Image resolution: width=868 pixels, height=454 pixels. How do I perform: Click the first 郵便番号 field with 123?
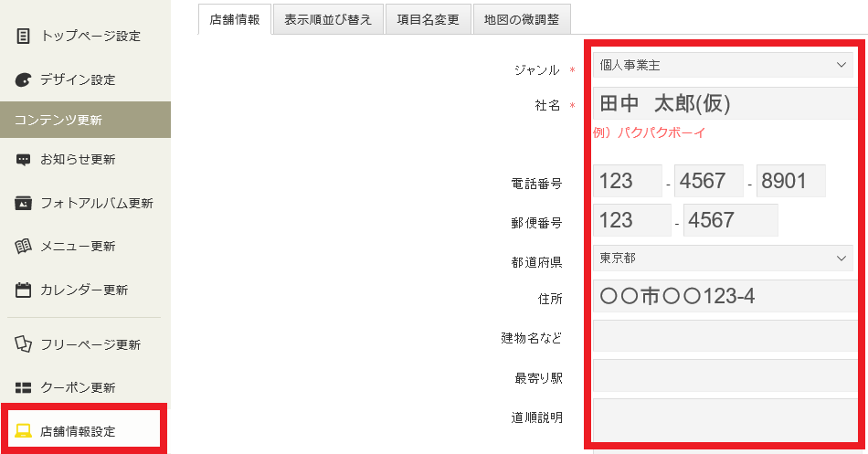(631, 220)
